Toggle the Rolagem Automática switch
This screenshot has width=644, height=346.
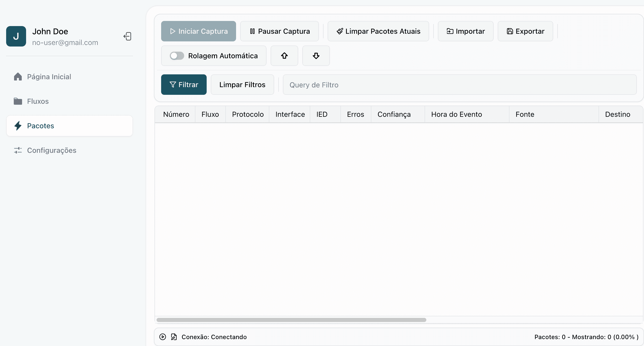click(x=177, y=56)
